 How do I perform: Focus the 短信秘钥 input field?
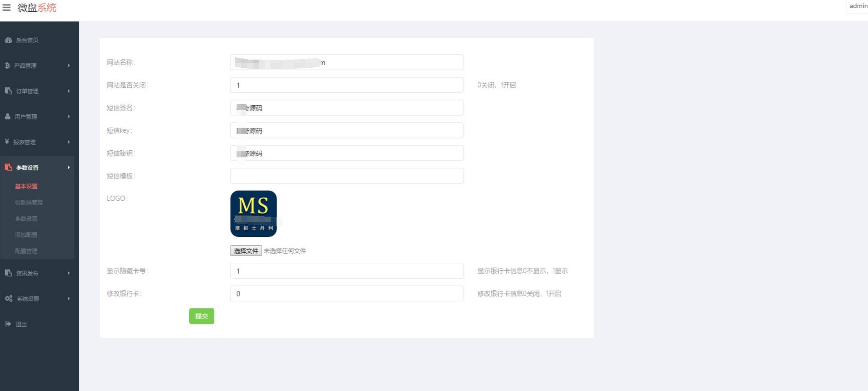click(x=347, y=153)
